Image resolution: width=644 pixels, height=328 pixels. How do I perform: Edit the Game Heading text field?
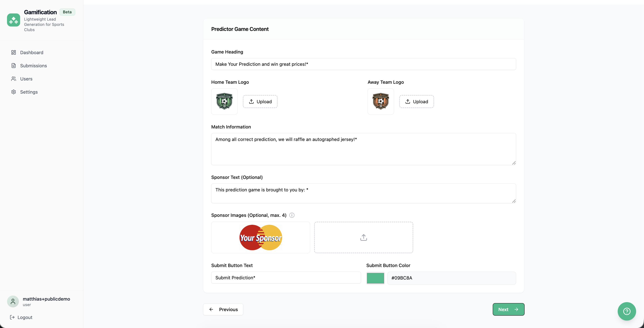pyautogui.click(x=363, y=64)
